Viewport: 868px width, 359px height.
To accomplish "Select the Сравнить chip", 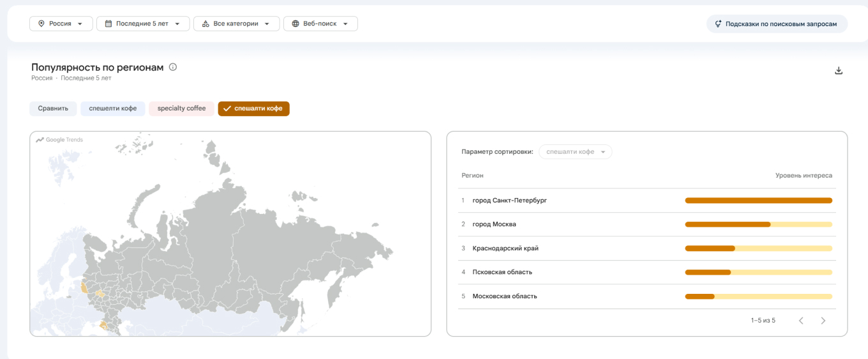I will (x=53, y=109).
